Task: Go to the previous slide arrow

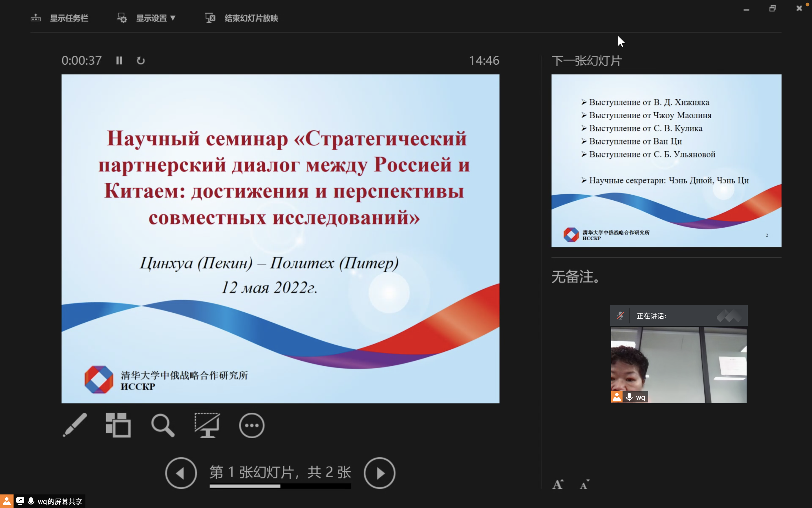Action: click(181, 473)
